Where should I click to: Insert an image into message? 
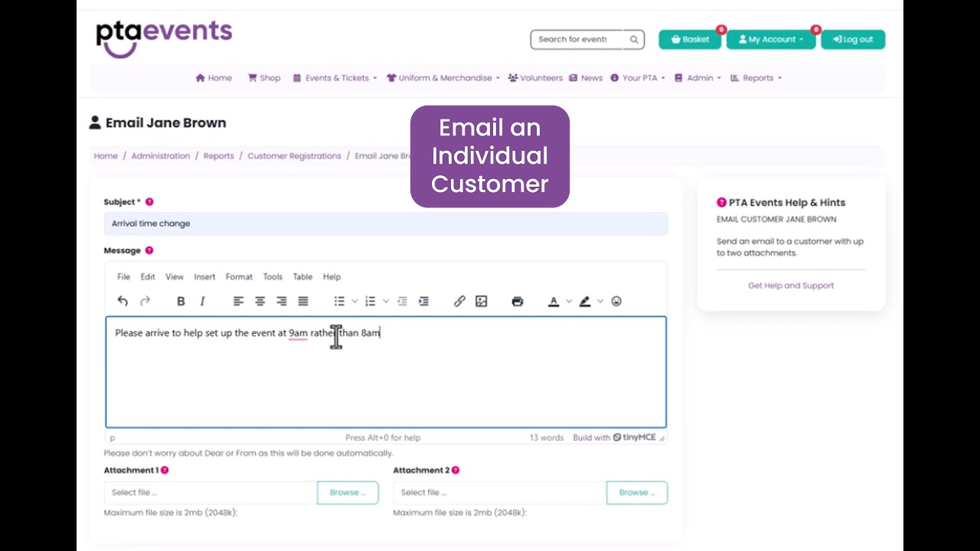click(481, 302)
